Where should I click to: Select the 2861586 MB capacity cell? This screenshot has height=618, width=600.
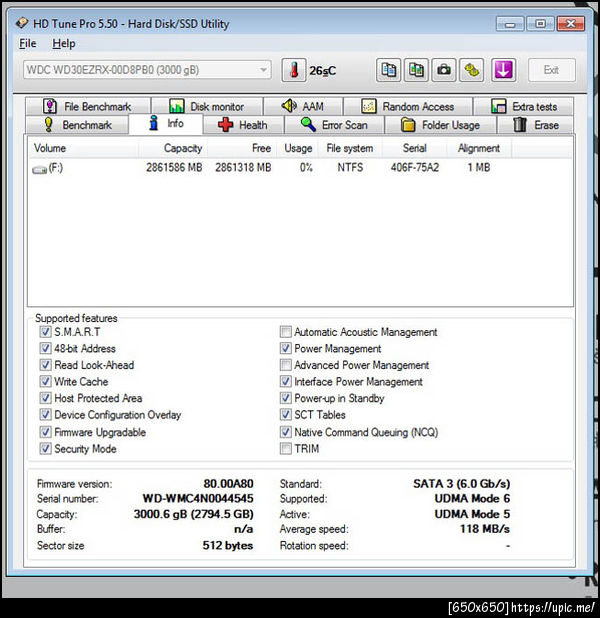[174, 168]
